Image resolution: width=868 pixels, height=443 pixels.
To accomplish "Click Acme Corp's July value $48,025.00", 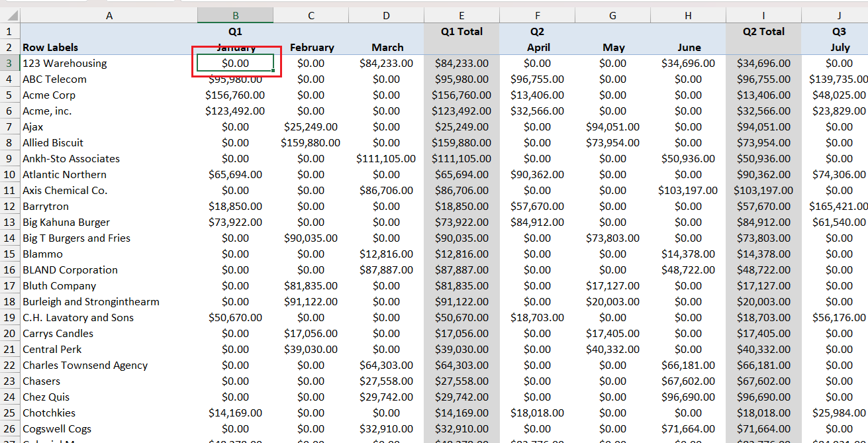I will point(839,95).
